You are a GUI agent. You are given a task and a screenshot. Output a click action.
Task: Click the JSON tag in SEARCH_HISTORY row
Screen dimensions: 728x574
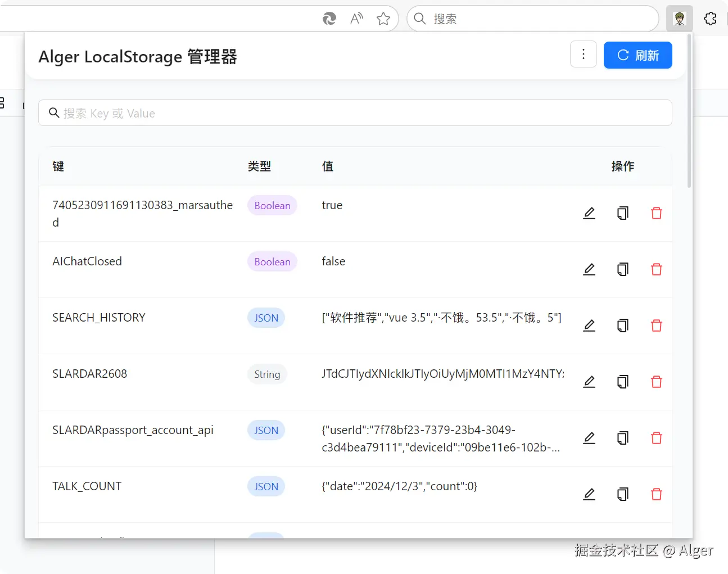[266, 318]
